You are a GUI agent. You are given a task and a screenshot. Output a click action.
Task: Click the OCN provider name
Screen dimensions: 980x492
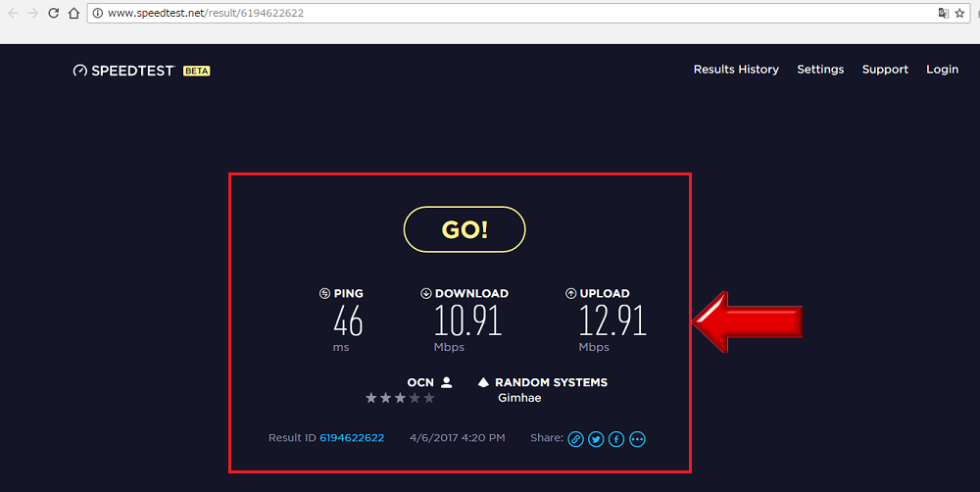coord(420,382)
